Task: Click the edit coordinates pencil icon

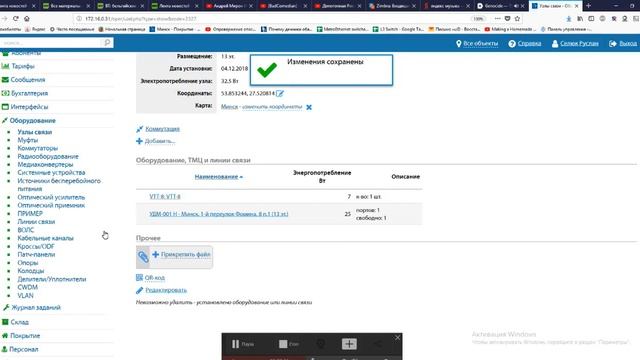Action: 280,93
